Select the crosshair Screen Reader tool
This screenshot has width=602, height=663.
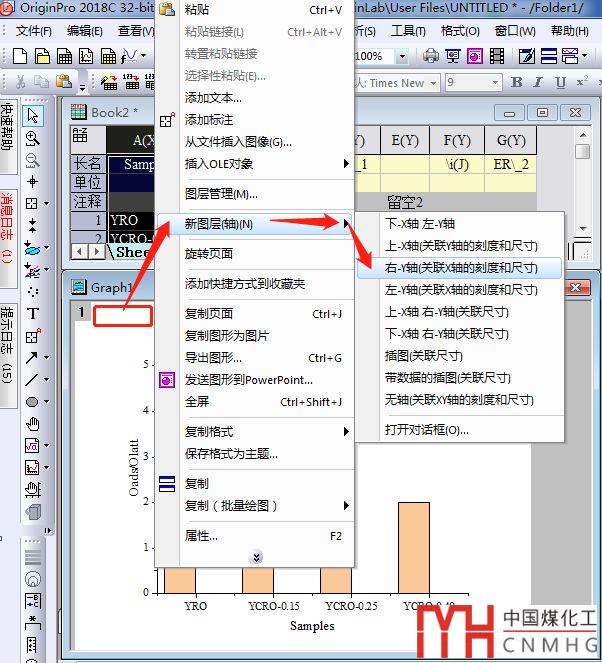pos(33,182)
